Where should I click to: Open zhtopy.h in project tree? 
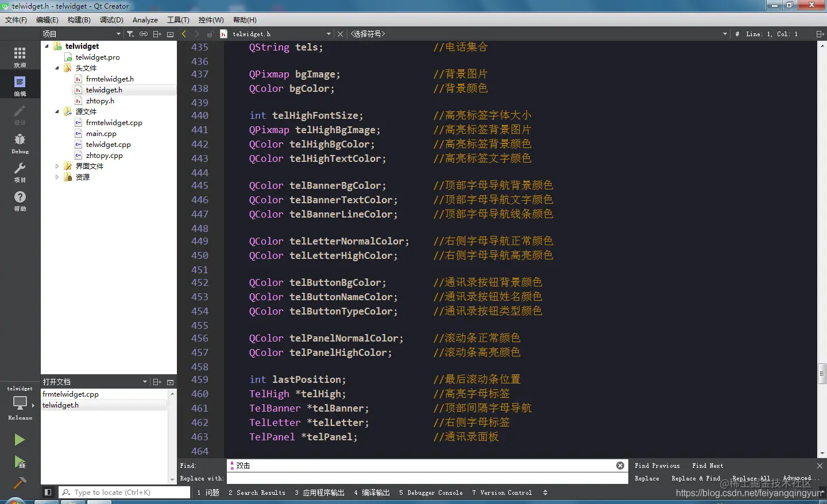100,100
